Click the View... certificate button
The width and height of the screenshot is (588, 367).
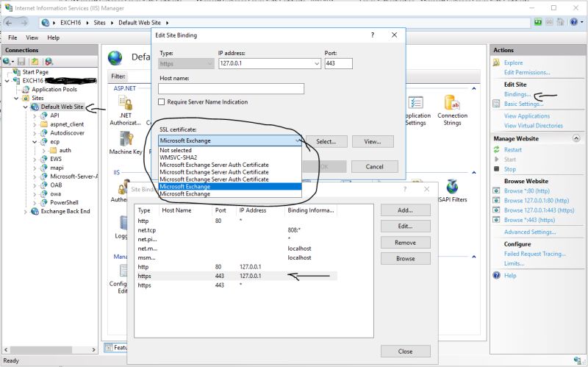(x=373, y=141)
